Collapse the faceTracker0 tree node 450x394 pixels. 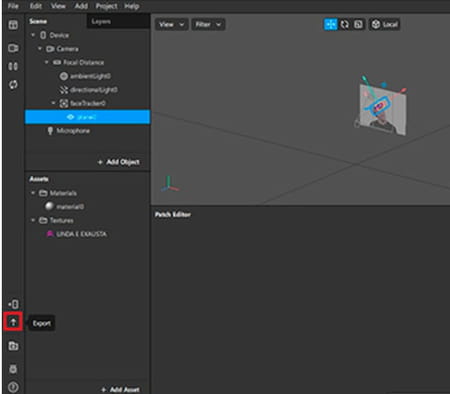53,103
